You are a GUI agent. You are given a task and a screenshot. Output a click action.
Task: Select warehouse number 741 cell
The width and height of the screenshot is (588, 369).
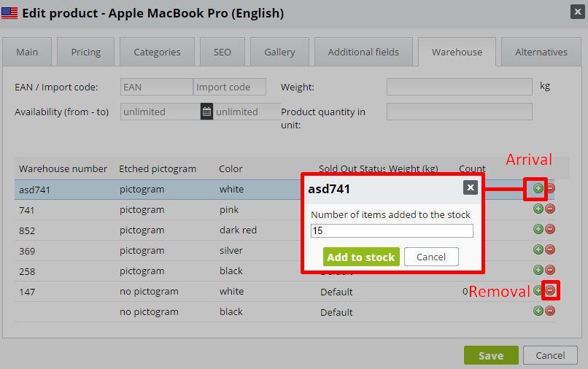tap(26, 210)
